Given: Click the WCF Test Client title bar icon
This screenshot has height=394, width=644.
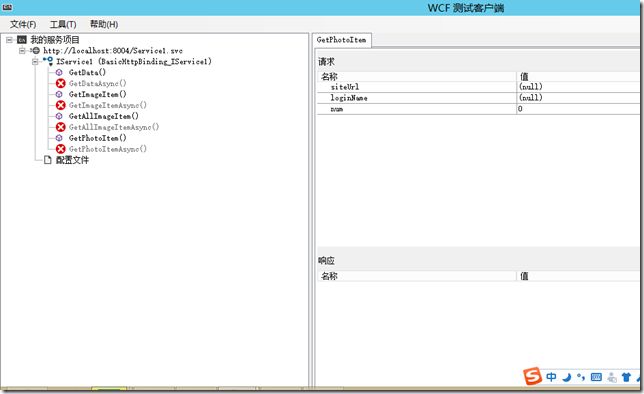Looking at the screenshot, I should (7, 7).
